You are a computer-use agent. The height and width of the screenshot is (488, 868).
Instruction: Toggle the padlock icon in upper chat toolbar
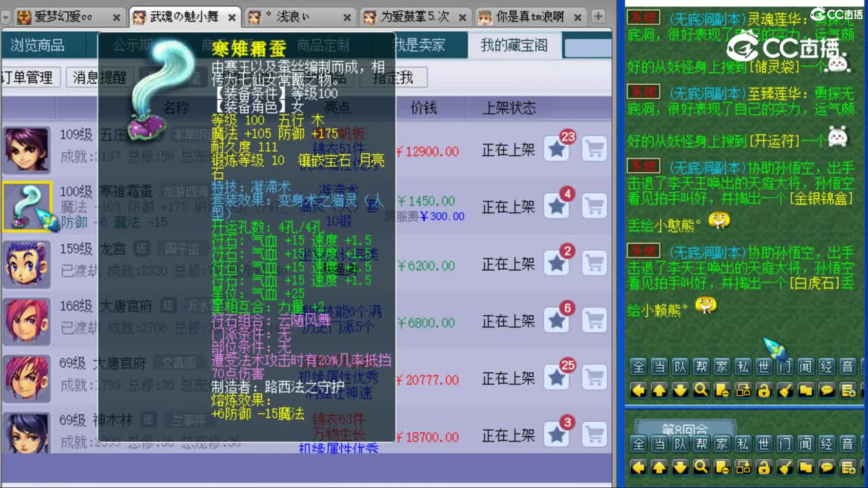pos(764,390)
